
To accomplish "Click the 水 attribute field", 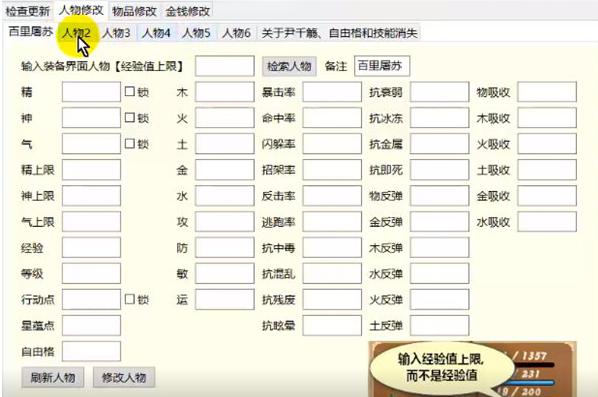I will pos(225,196).
